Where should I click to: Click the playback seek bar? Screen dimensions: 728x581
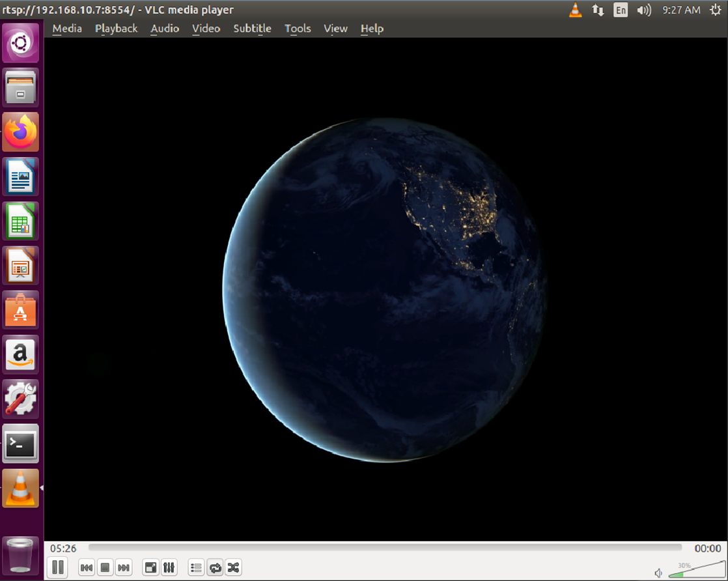click(385, 548)
